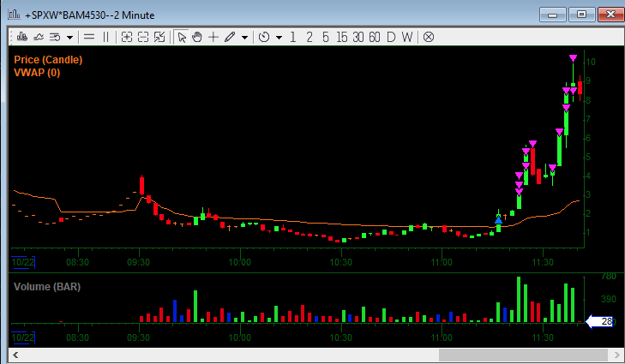The image size is (625, 364).
Task: Click the chart icon in title bar
Action: click(14, 15)
